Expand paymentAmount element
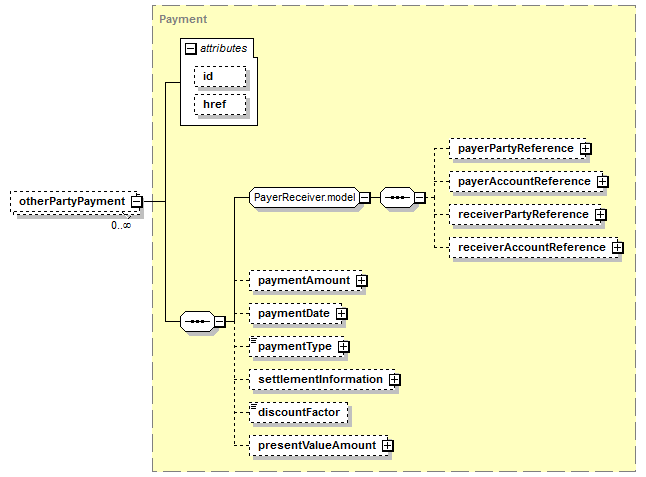Image resolution: width=646 pixels, height=477 pixels. point(361,281)
